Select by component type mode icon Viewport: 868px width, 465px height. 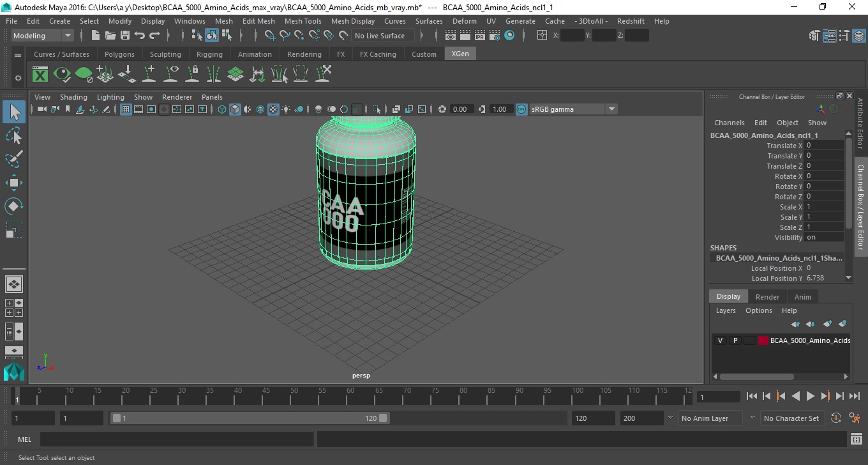[x=227, y=36]
